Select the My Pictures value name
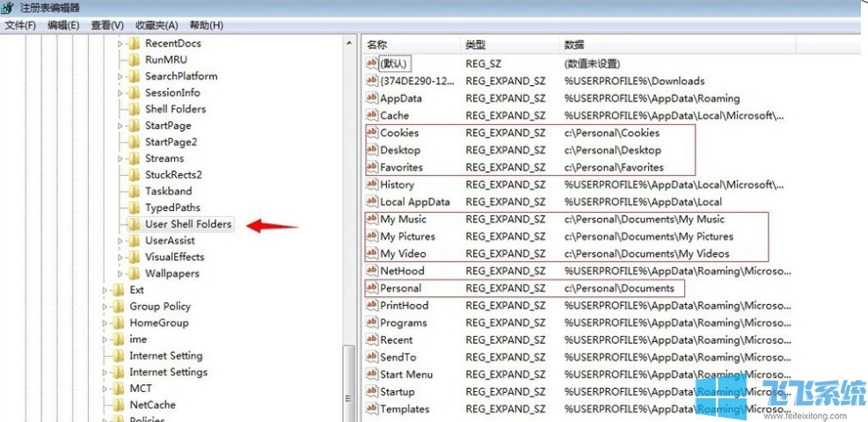This screenshot has width=868, height=422. tap(407, 236)
